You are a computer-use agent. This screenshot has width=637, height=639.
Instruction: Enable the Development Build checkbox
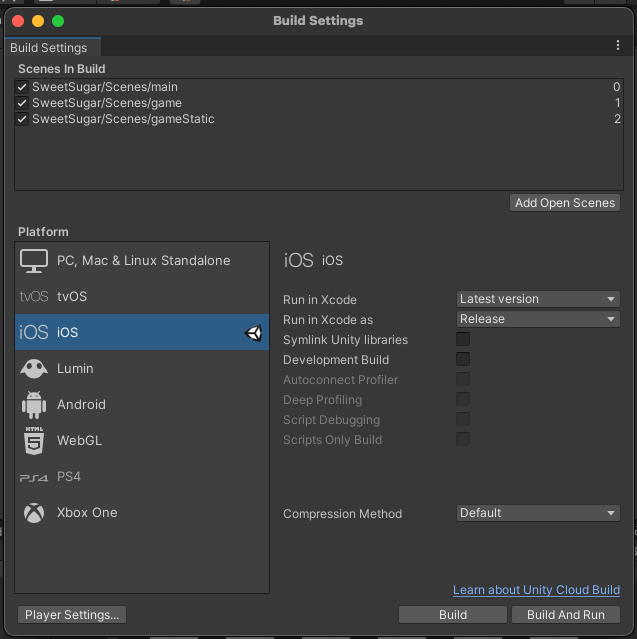[x=463, y=359]
